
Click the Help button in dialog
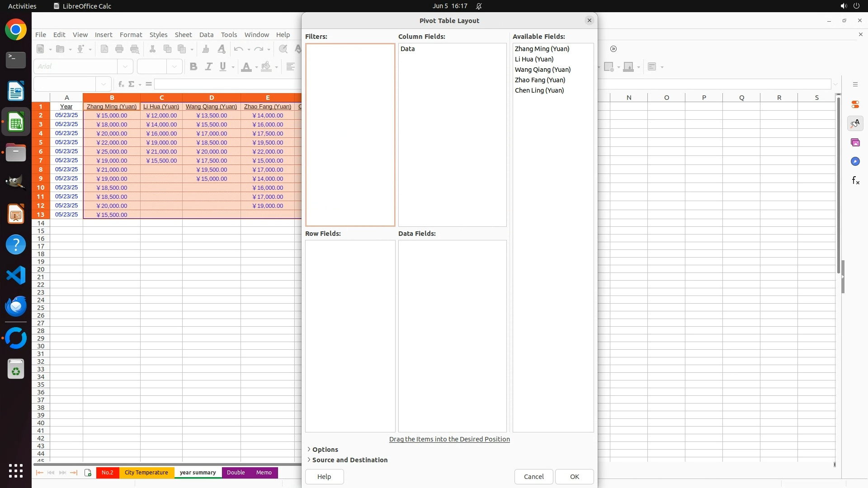(324, 476)
